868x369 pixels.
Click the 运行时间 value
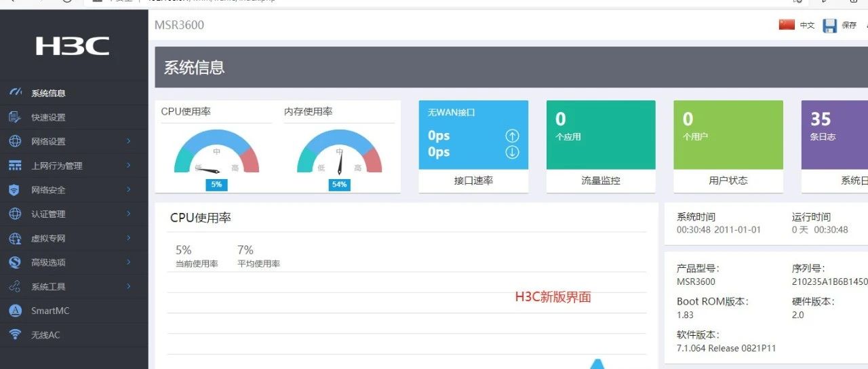820,230
